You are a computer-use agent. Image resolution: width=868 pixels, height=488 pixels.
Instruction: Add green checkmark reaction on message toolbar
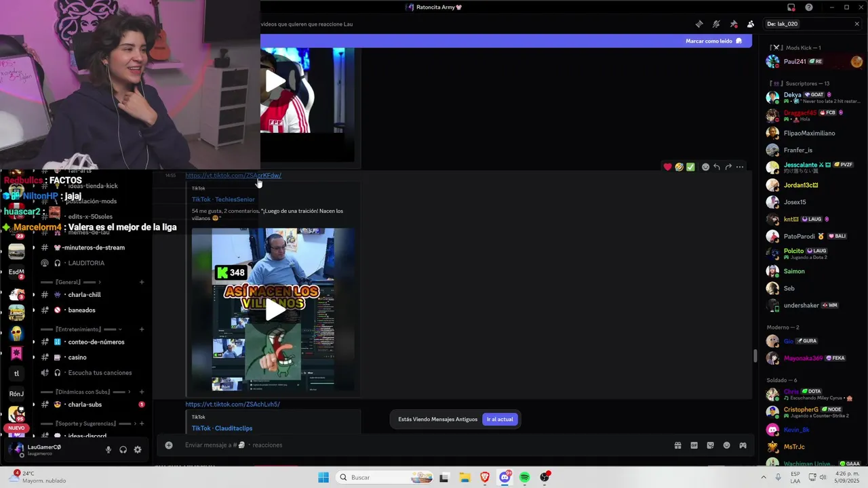pos(690,167)
